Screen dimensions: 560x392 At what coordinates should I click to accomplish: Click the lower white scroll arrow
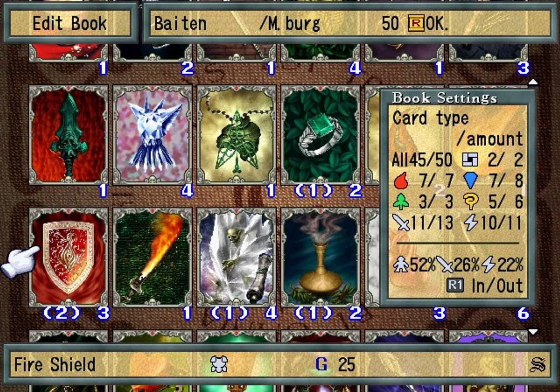tap(533, 332)
